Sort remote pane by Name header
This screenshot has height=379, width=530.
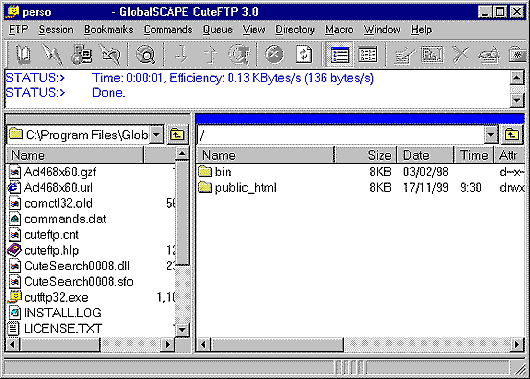tap(266, 155)
